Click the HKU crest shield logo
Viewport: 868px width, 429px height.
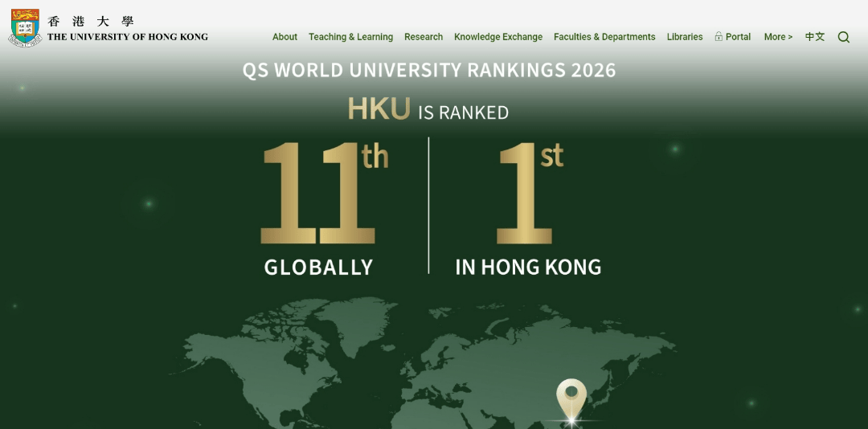click(25, 28)
